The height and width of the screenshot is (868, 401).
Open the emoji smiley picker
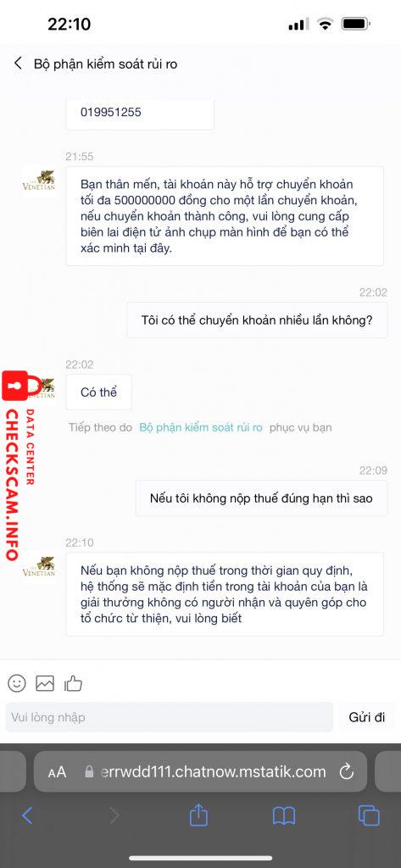click(17, 683)
